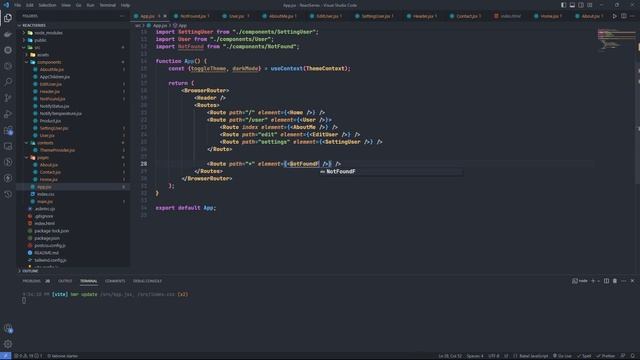This screenshot has height=360, width=640.
Task: Switch to the Output panel tab
Action: [x=65, y=281]
